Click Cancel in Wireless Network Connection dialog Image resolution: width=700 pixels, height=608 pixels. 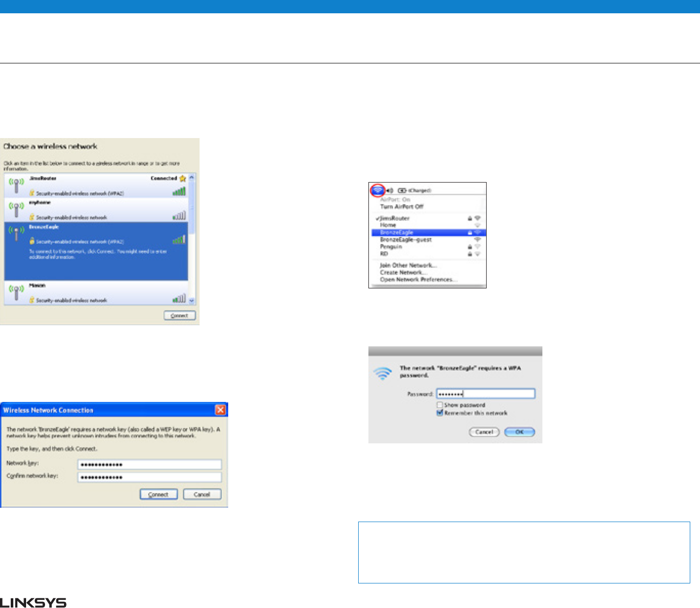click(202, 494)
